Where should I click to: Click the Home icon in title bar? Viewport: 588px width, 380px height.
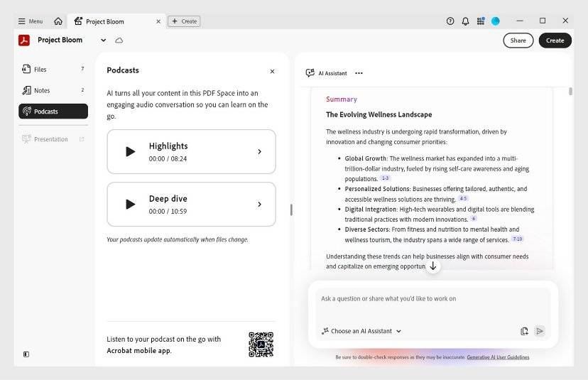coord(58,21)
